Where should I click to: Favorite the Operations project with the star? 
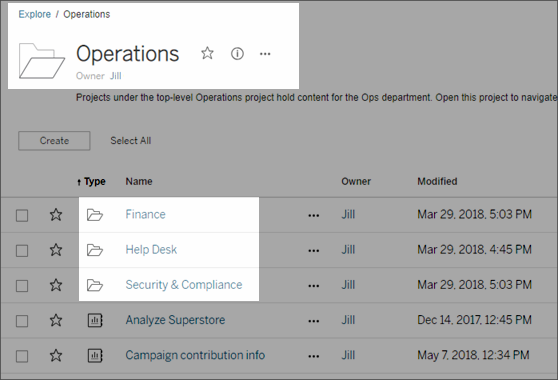pyautogui.click(x=207, y=53)
